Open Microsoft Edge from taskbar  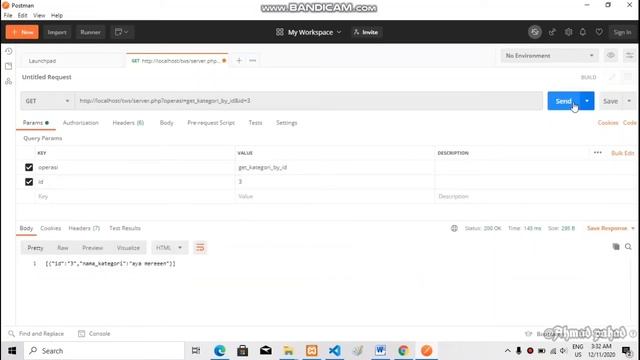pyautogui.click(x=220, y=351)
